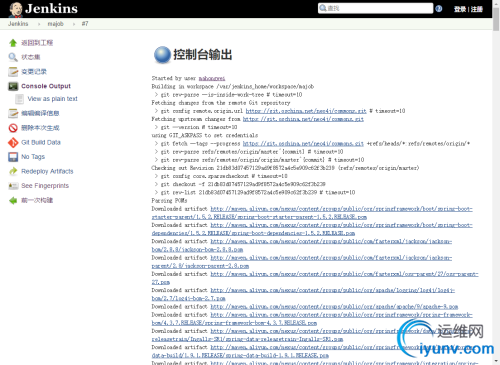
Task: Open repository URL on git fetch --tags line
Action: [303, 144]
